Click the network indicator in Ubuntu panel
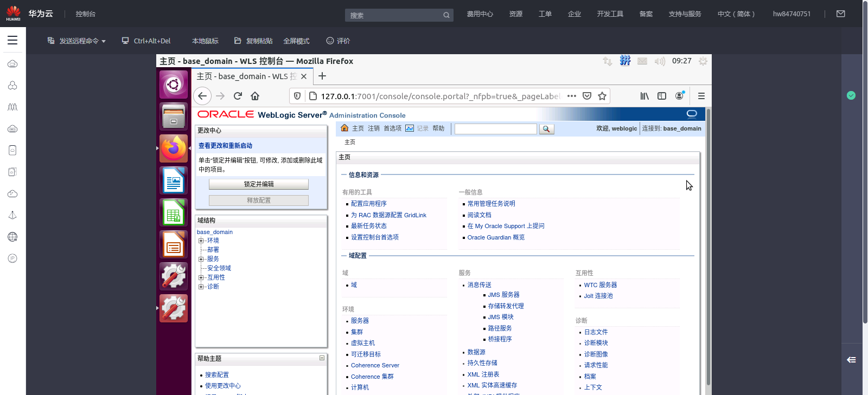The image size is (868, 395). pyautogui.click(x=608, y=61)
